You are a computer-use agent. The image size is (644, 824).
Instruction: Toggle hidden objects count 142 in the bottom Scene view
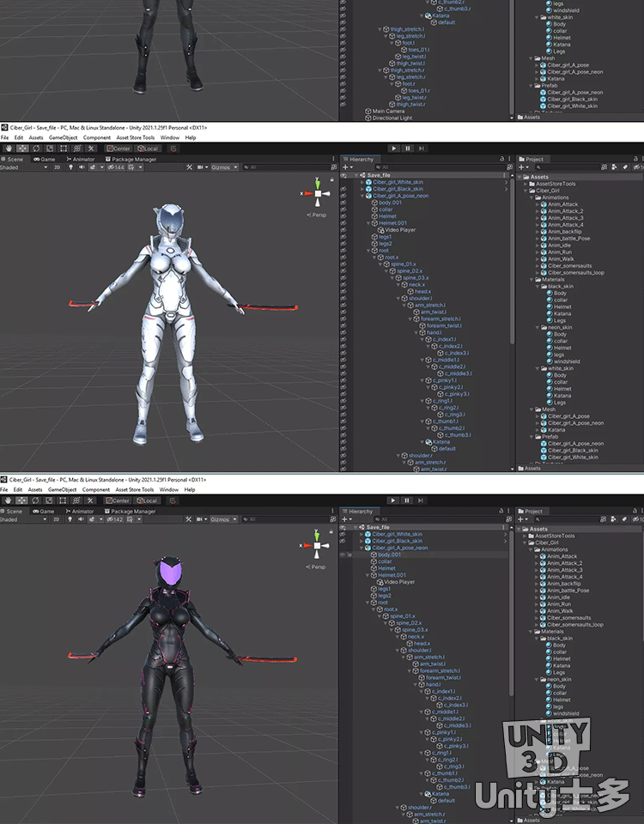(114, 519)
